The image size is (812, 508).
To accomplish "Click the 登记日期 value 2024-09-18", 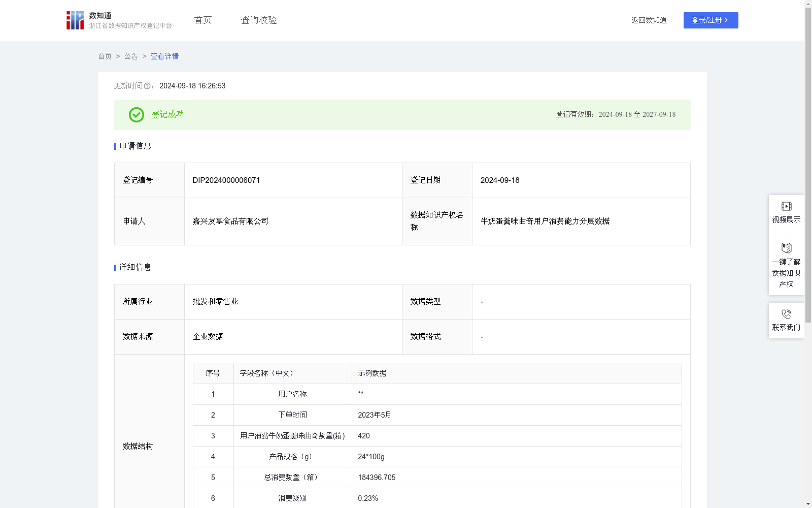I will pos(500,180).
